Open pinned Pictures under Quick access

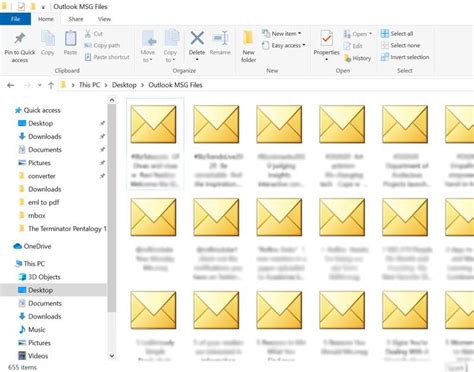(x=34, y=163)
